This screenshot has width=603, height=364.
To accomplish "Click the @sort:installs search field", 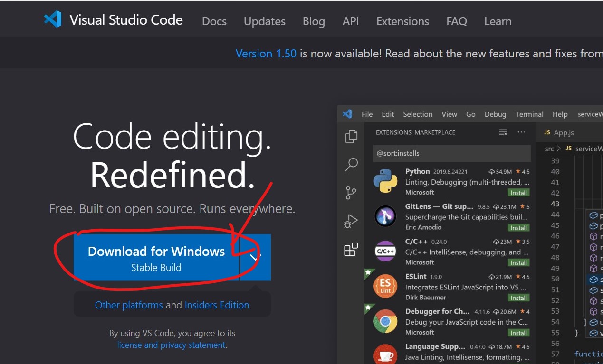I will (x=452, y=153).
